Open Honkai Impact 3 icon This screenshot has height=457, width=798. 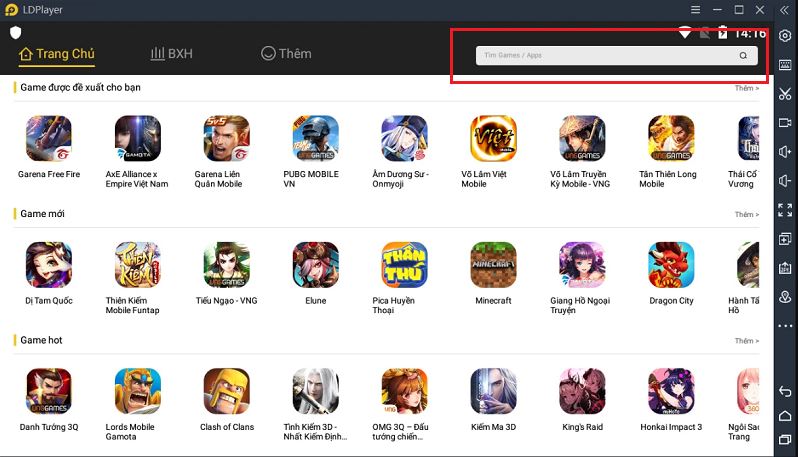pyautogui.click(x=671, y=391)
